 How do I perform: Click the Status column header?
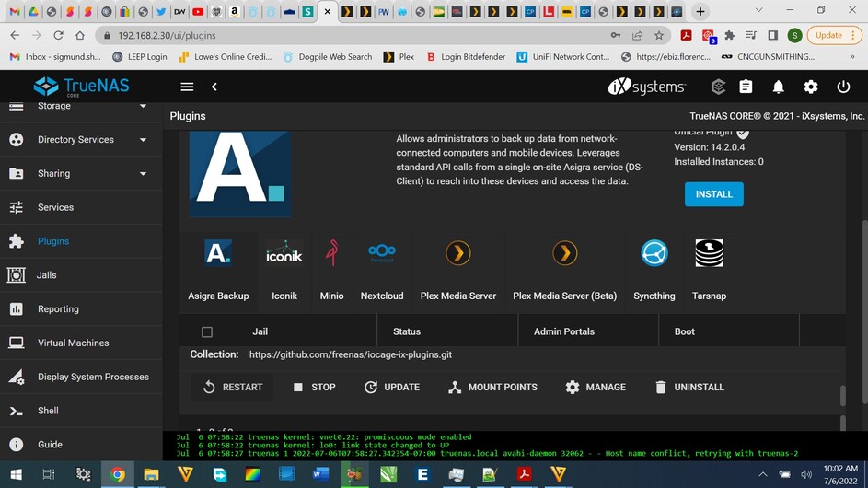[x=407, y=331]
